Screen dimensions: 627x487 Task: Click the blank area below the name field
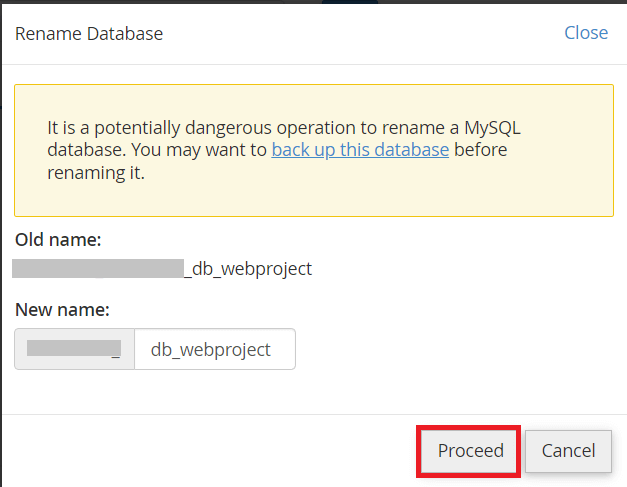[x=314, y=392]
